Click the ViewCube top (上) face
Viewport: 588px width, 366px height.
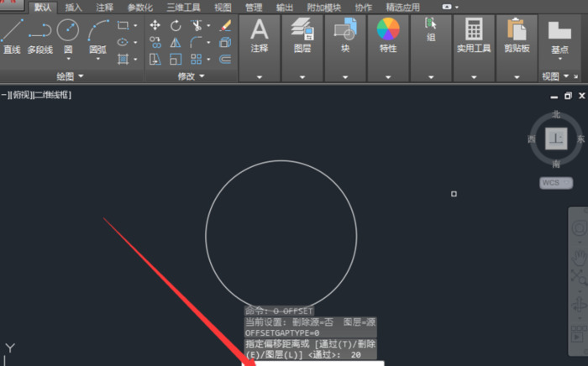[555, 139]
